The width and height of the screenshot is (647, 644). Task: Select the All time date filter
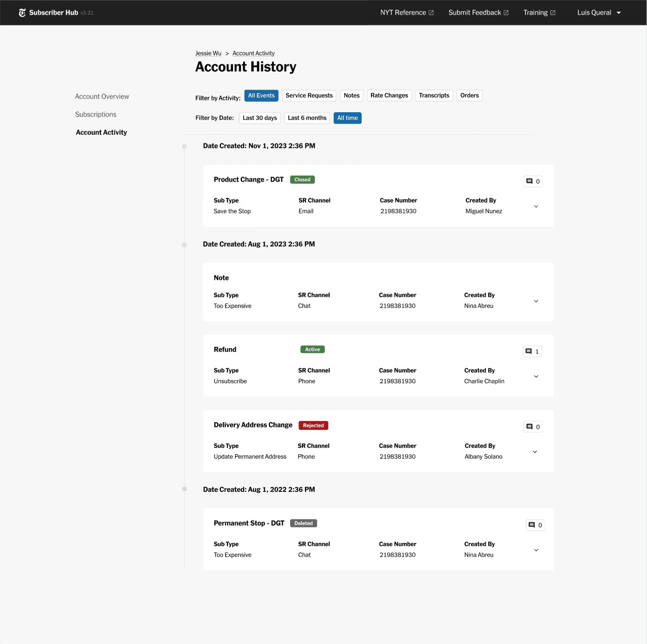347,118
